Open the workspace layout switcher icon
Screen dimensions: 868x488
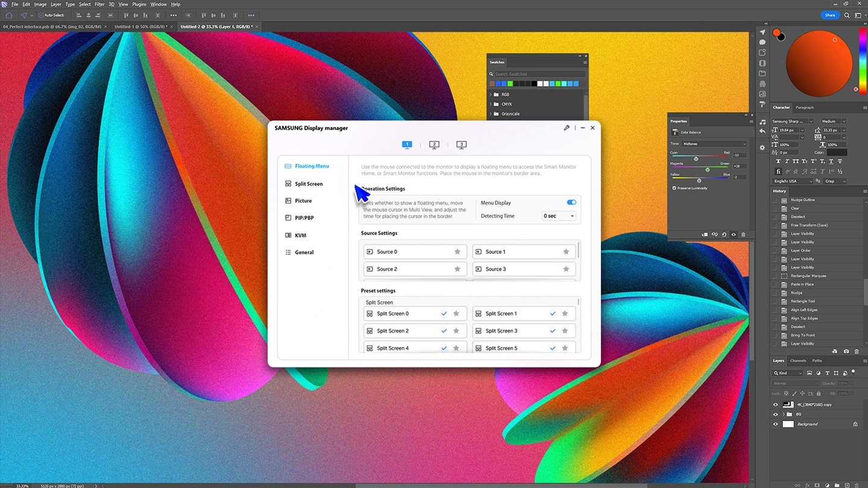click(860, 15)
